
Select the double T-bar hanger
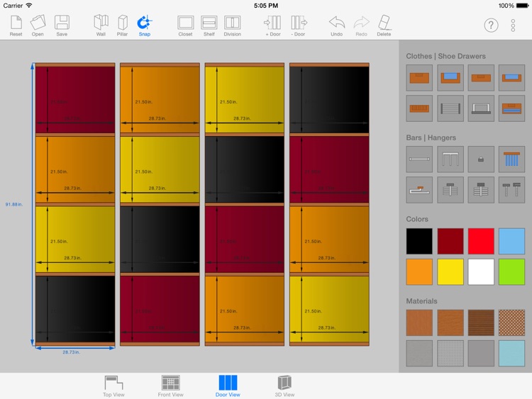coord(511,190)
